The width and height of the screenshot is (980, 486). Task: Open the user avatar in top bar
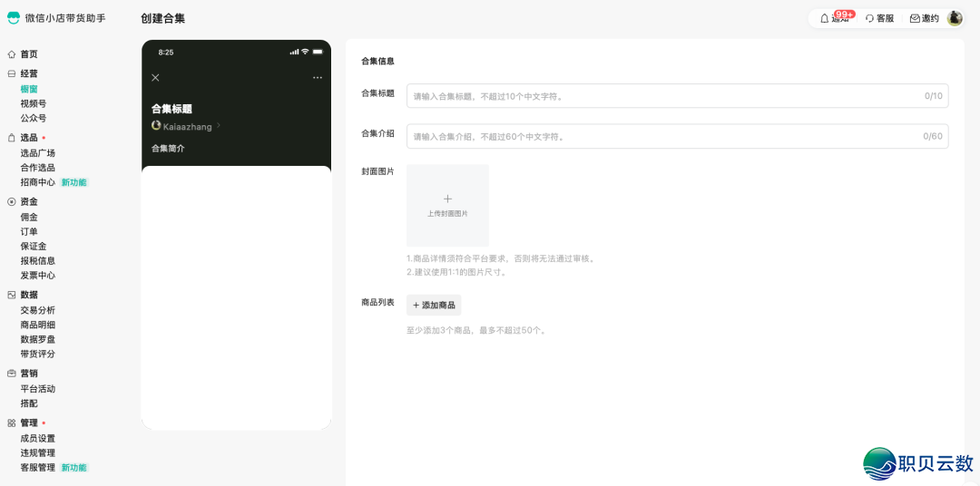[x=955, y=18]
